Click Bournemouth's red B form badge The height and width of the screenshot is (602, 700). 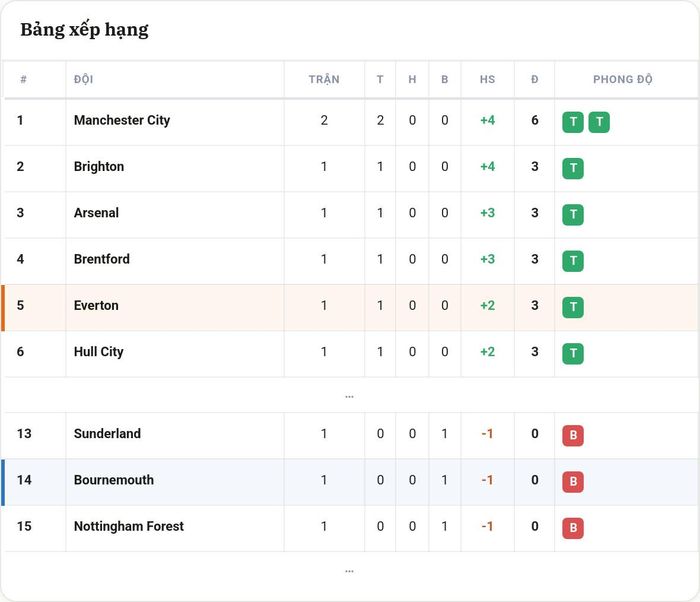tap(573, 482)
